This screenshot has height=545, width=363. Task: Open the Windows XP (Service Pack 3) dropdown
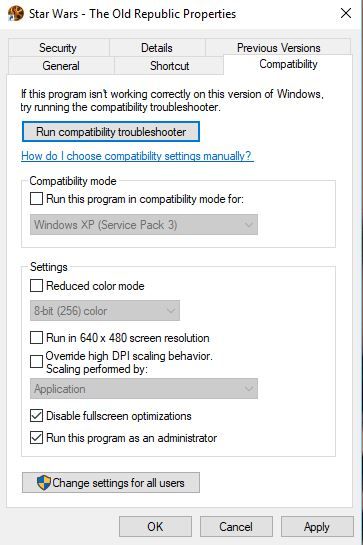pos(144,225)
